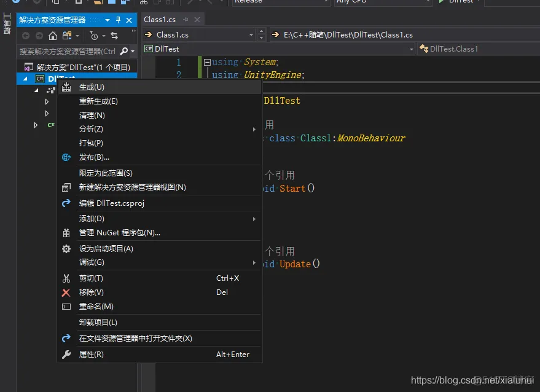
Task: Open the switch views dropdown arrow
Action: (77, 36)
